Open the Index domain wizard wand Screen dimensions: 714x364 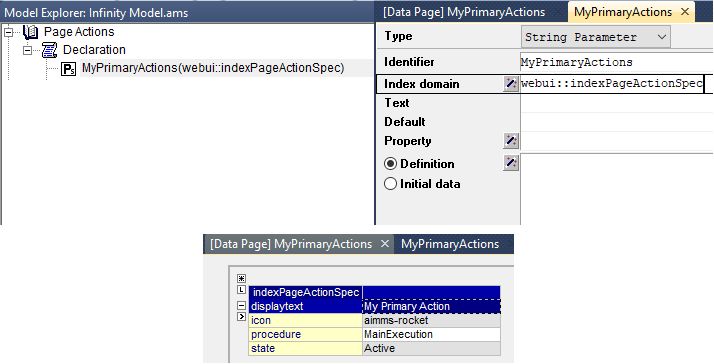tap(511, 84)
